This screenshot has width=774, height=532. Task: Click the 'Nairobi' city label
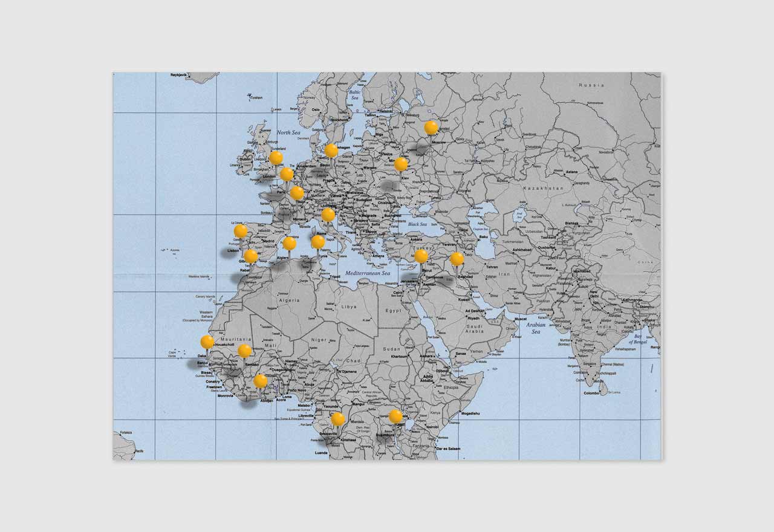432,427
